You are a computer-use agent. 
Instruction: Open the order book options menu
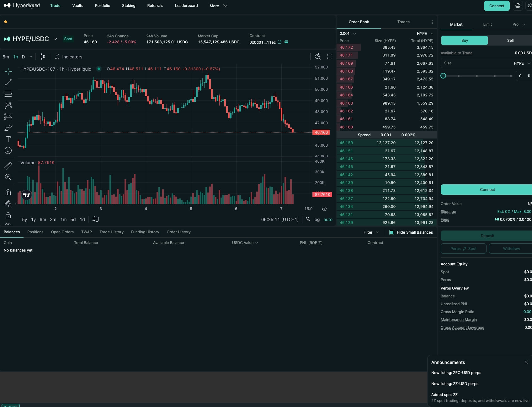point(432,22)
